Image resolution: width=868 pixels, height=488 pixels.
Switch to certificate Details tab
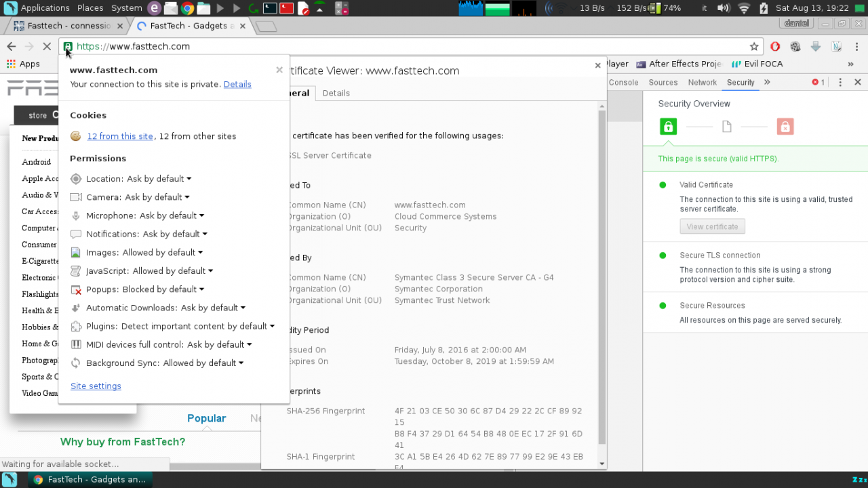click(336, 93)
